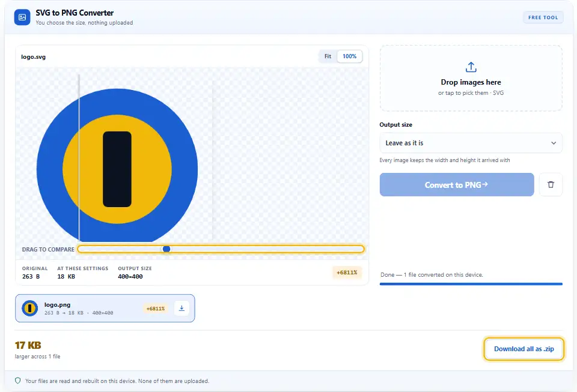577x392 pixels.
Task: Click the 17 KB total text
Action: point(28,345)
